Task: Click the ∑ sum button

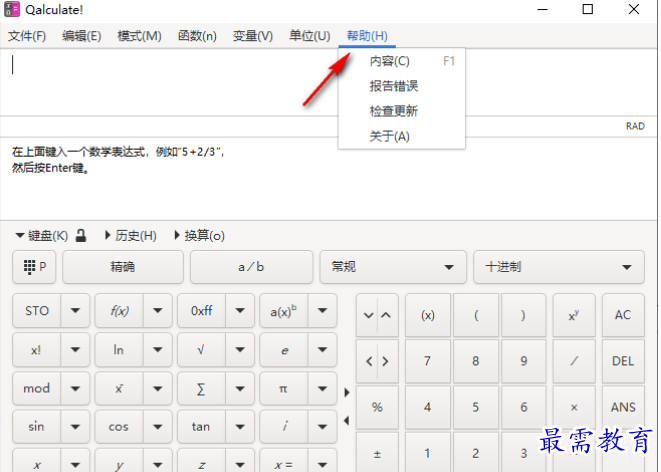Action: click(x=202, y=388)
